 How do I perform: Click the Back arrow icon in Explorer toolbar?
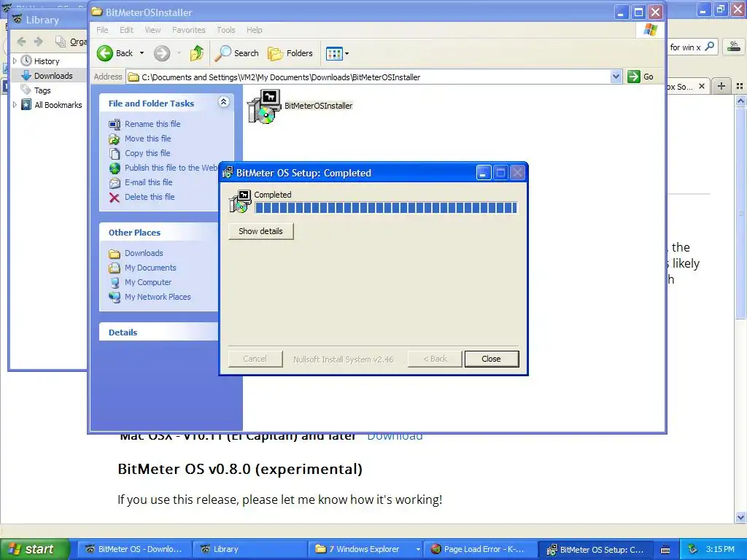pyautogui.click(x=105, y=53)
